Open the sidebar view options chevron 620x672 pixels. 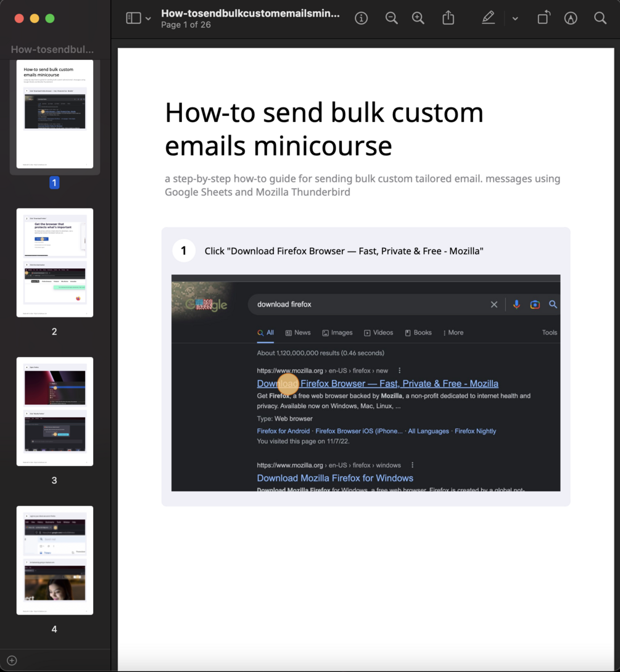click(148, 18)
